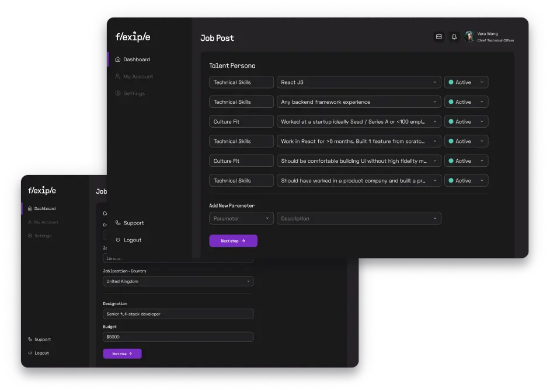Select Dashboard in the top window sidebar
Viewport: 550px width, 392px height.
coord(136,60)
